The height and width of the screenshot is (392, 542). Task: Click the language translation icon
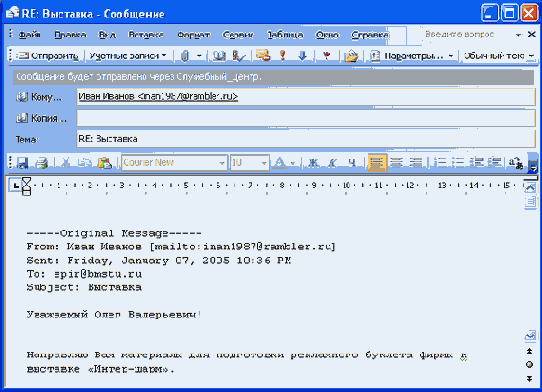click(x=516, y=162)
